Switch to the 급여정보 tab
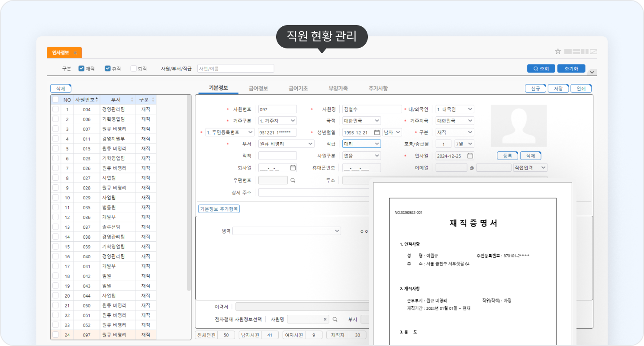This screenshot has height=346, width=644. (x=258, y=88)
